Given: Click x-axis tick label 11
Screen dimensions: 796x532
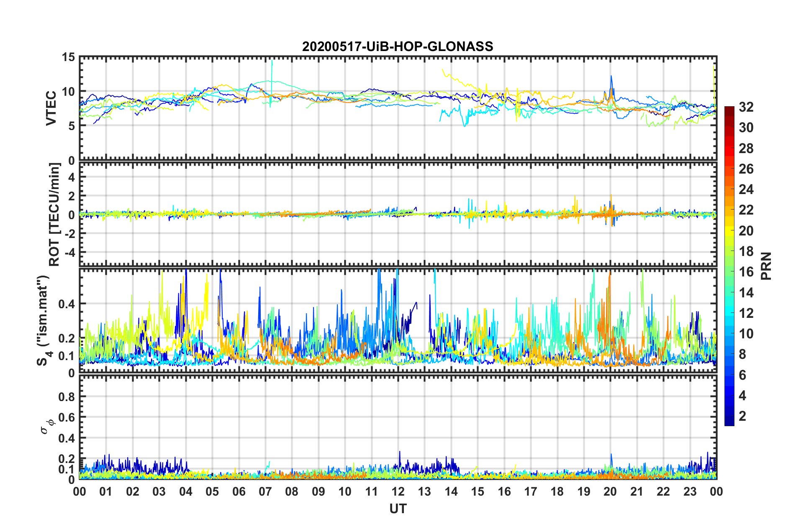Looking at the screenshot, I should coord(372,491).
